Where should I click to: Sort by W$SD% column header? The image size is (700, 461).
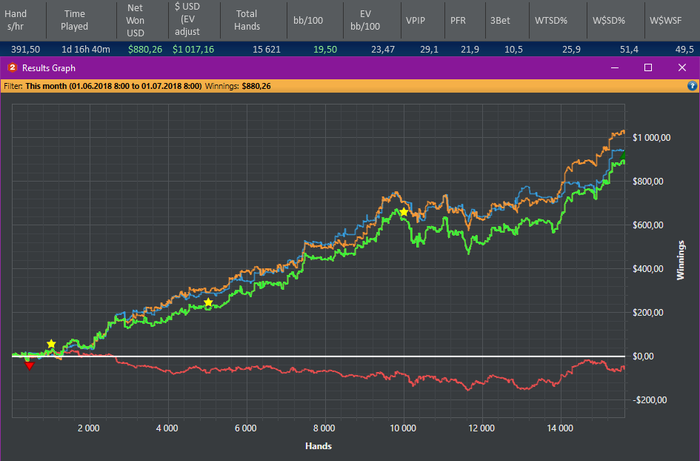[x=616, y=20]
